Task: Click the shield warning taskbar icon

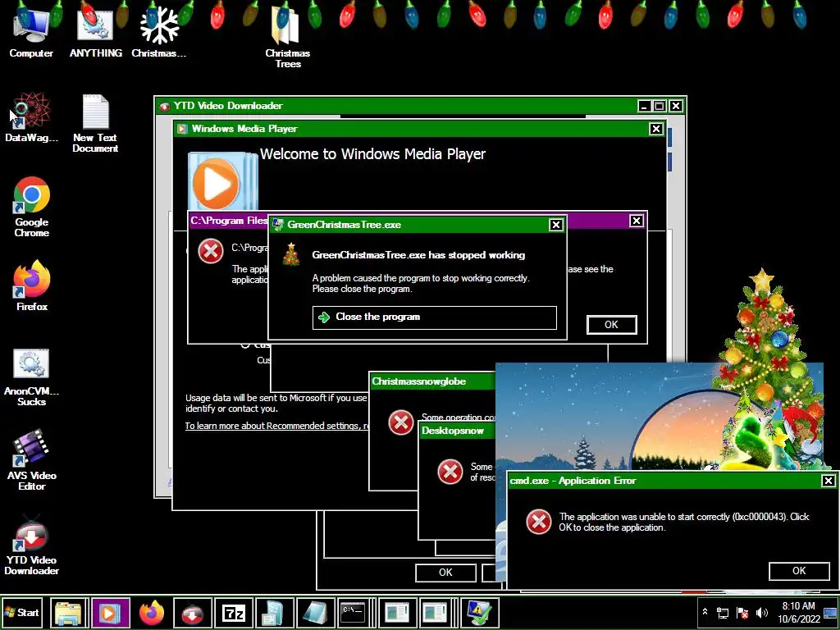Action: pos(480,612)
